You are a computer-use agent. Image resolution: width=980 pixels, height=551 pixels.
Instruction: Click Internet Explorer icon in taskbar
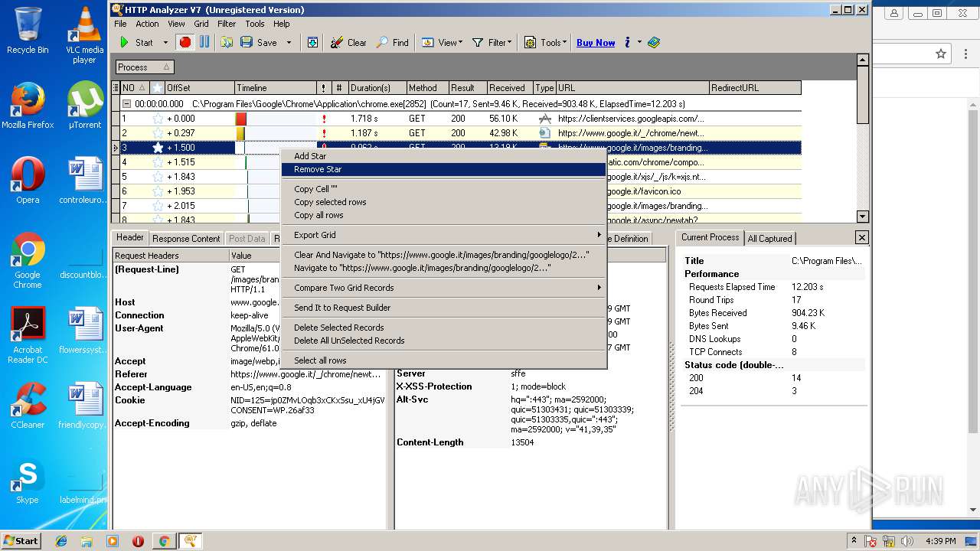coord(61,541)
